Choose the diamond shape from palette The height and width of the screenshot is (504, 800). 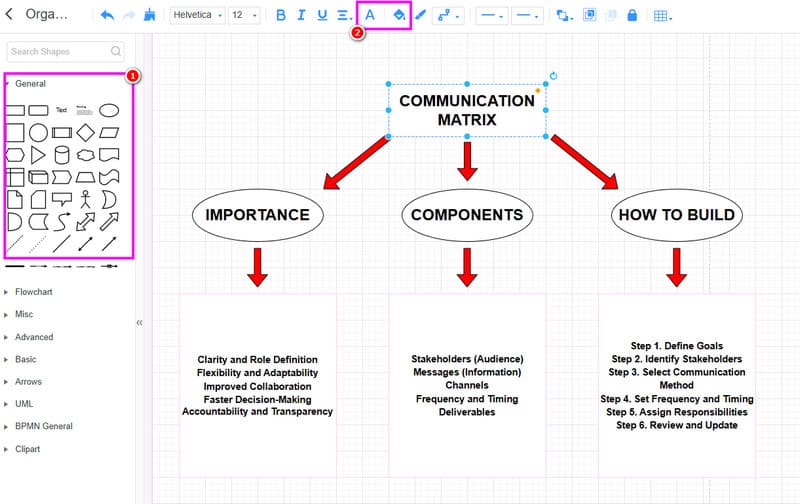tap(86, 132)
